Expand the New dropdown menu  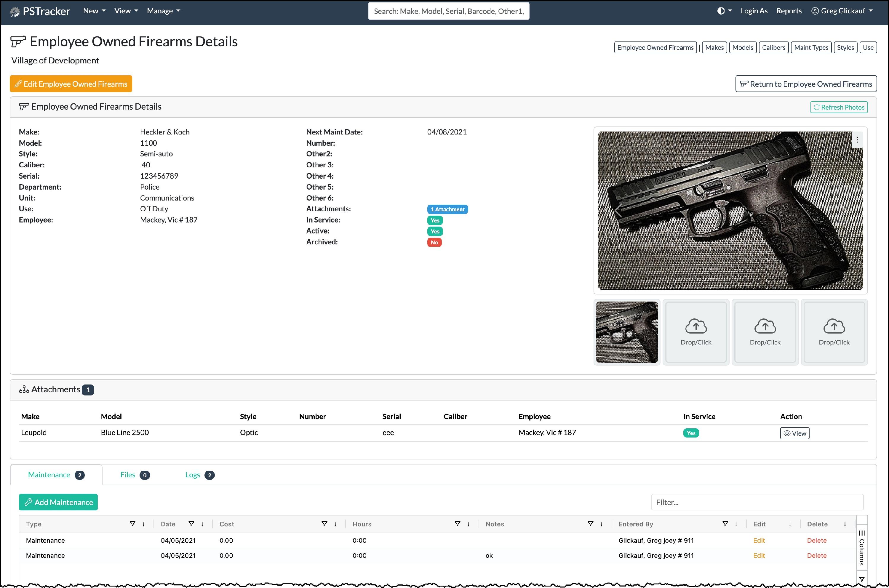click(94, 11)
